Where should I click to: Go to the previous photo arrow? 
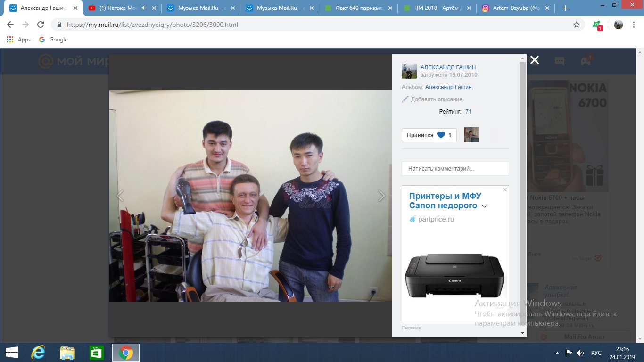[120, 196]
